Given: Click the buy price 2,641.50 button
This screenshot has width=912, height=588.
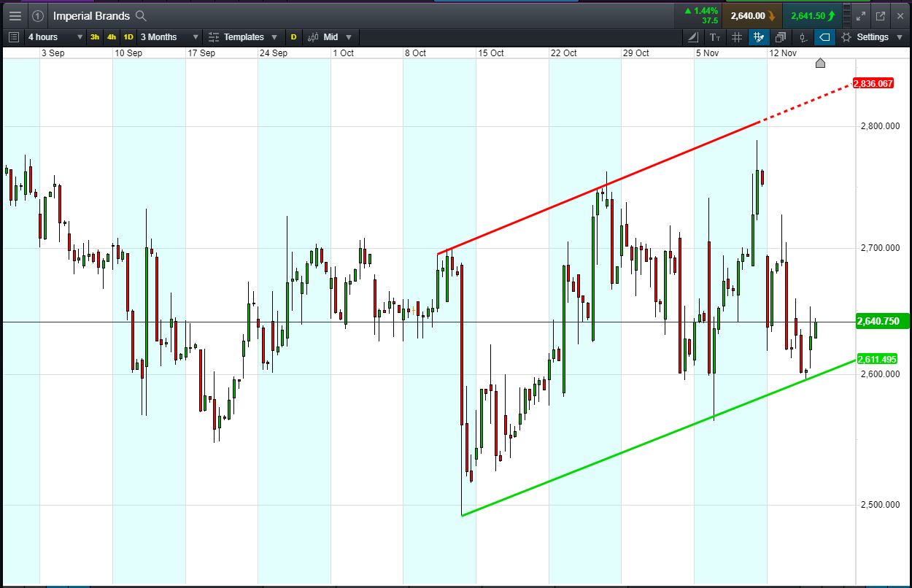Looking at the screenshot, I should (x=811, y=15).
